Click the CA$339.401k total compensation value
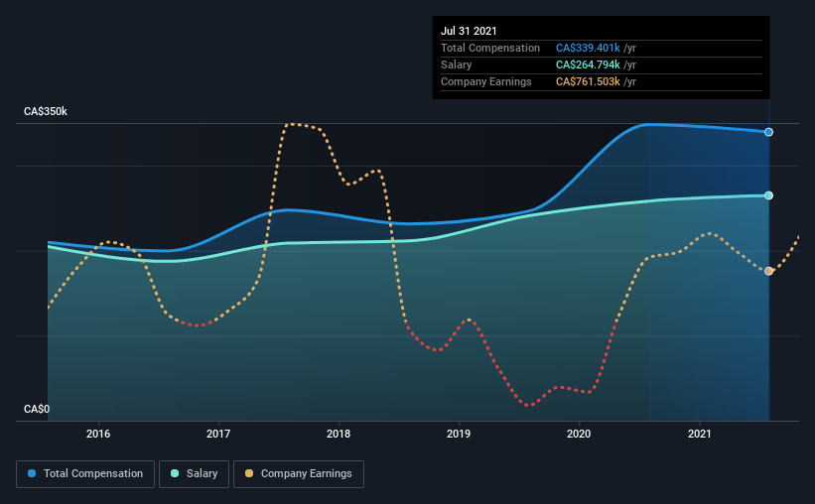The height and width of the screenshot is (504, 815). pyautogui.click(x=588, y=48)
